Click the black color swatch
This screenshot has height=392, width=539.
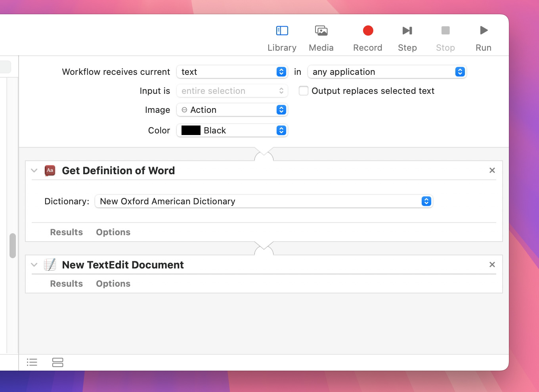coord(191,130)
